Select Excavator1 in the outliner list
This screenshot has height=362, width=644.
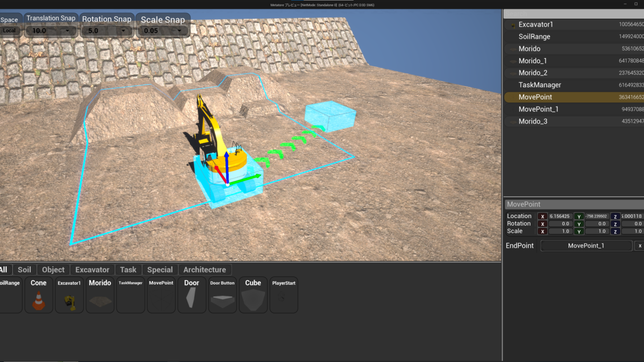535,25
